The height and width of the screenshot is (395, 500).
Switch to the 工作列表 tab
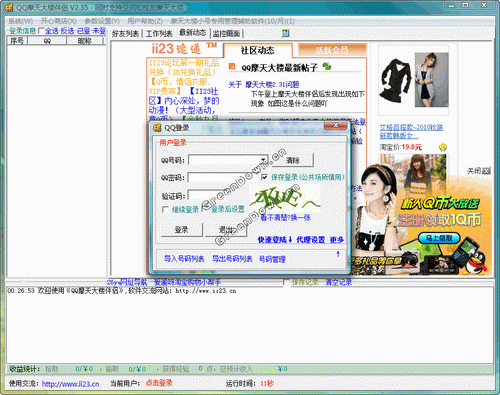159,33
